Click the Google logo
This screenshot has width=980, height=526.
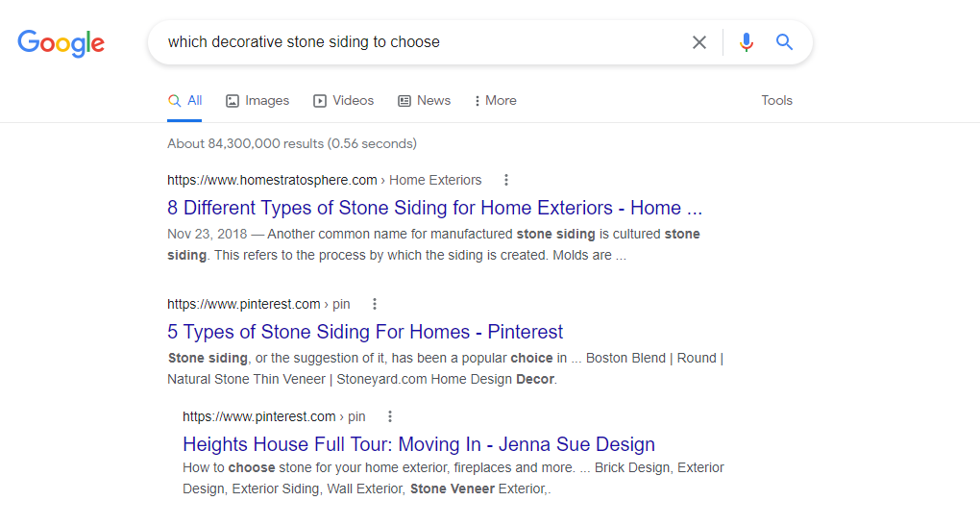(61, 42)
